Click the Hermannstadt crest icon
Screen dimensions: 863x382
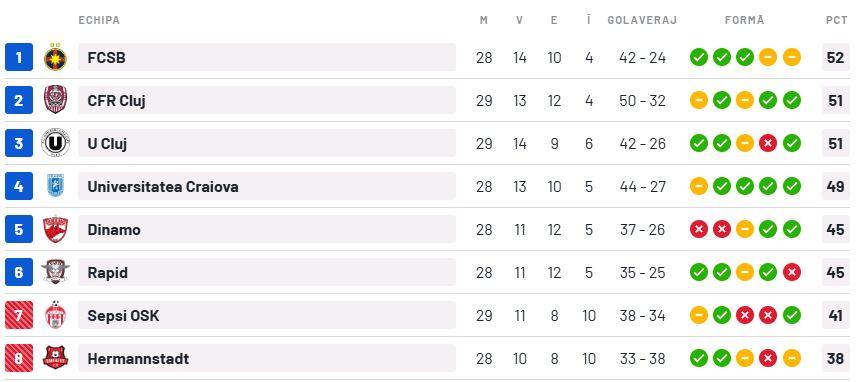[55, 358]
